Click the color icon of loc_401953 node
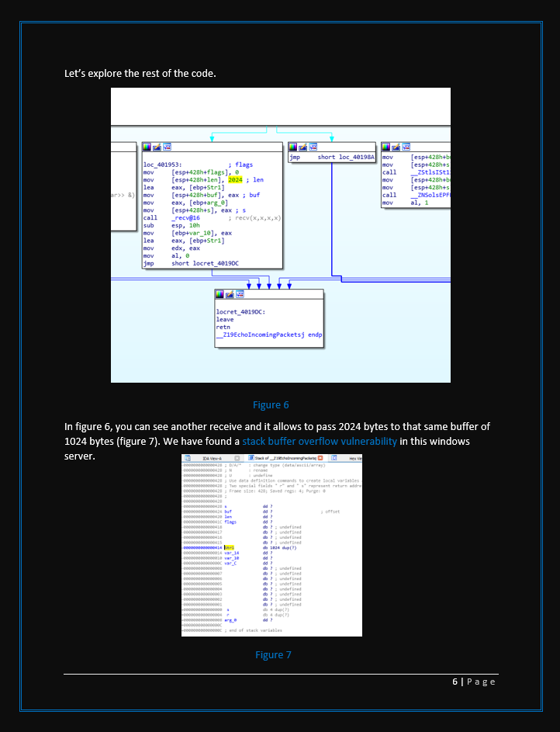This screenshot has height=732, width=560. [147, 147]
